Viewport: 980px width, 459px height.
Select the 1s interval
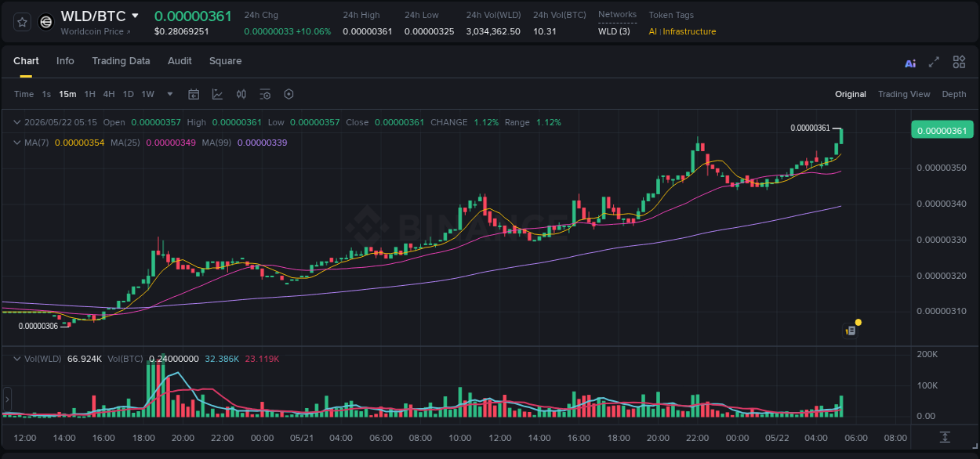[46, 94]
